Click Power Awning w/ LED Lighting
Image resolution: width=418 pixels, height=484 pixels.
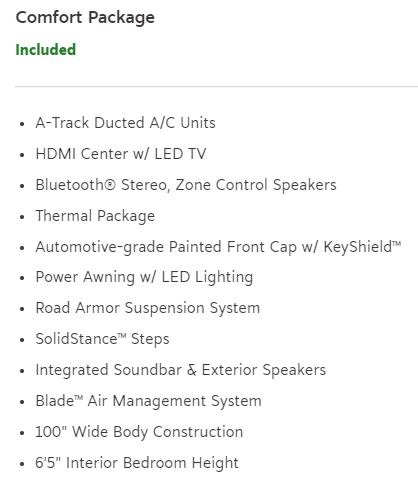[x=144, y=278]
